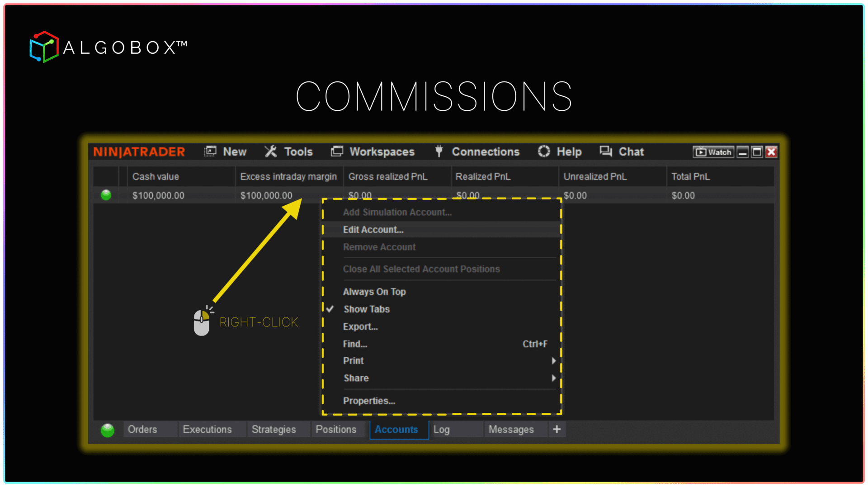Image resolution: width=868 pixels, height=487 pixels.
Task: Switch to the Executions tab
Action: (207, 430)
